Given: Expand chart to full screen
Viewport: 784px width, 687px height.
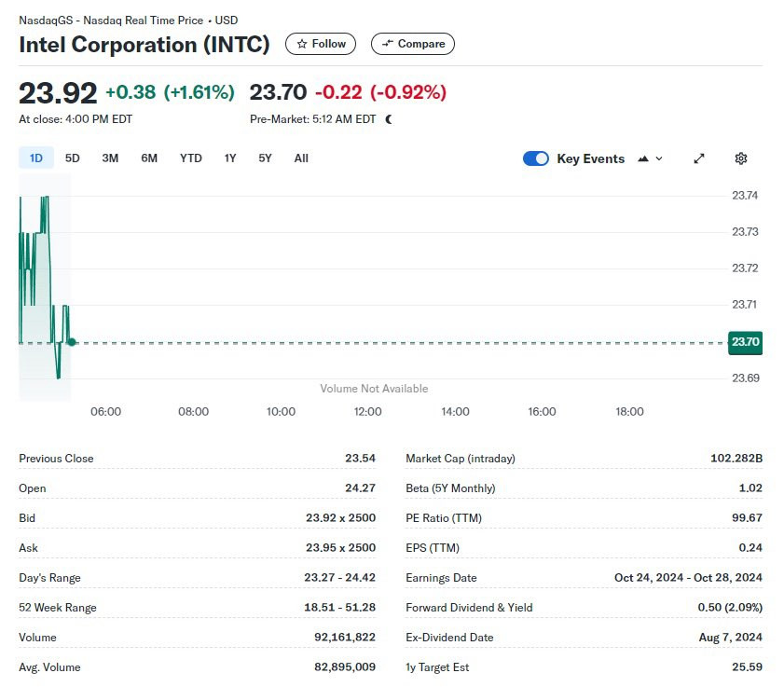Looking at the screenshot, I should (x=699, y=158).
